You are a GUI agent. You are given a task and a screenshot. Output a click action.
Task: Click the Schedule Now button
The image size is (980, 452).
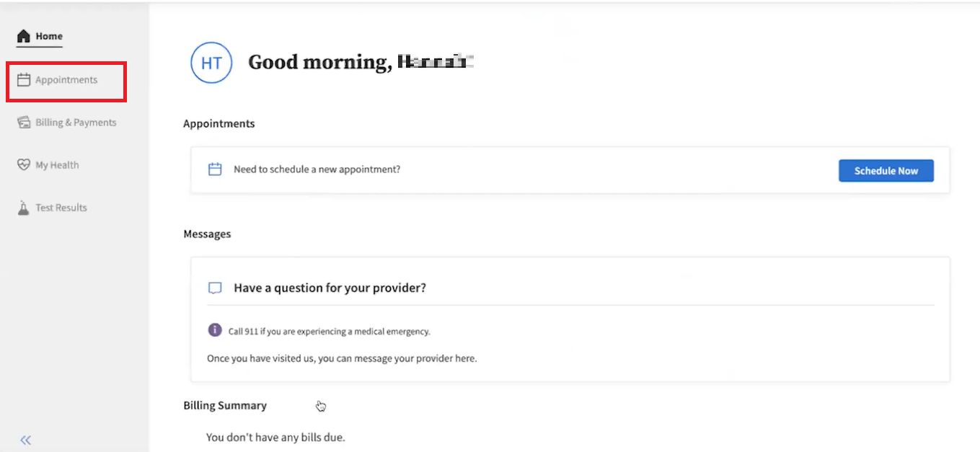coord(886,171)
